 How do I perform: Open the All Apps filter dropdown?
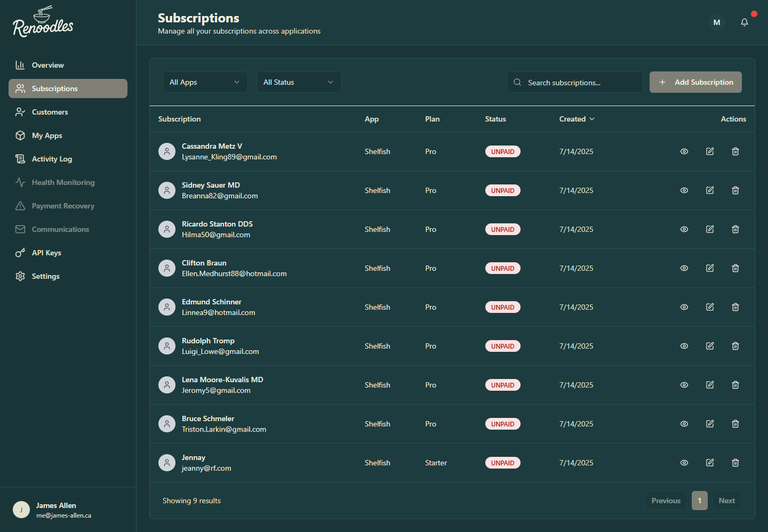205,82
